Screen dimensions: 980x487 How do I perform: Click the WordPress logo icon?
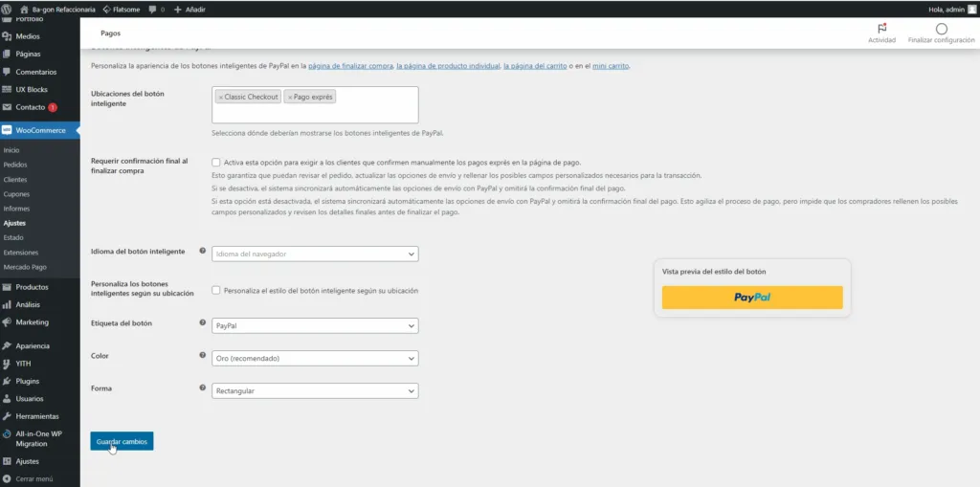pyautogui.click(x=7, y=10)
